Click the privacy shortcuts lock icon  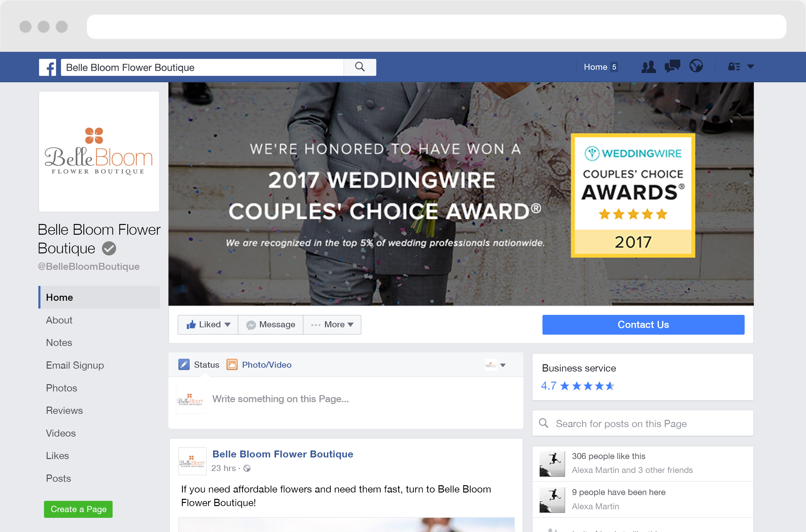(x=734, y=66)
